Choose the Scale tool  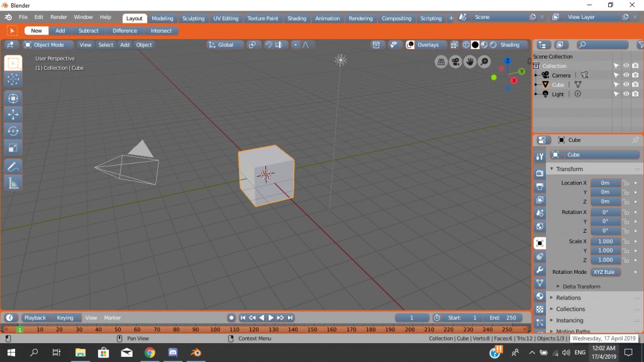click(x=13, y=148)
